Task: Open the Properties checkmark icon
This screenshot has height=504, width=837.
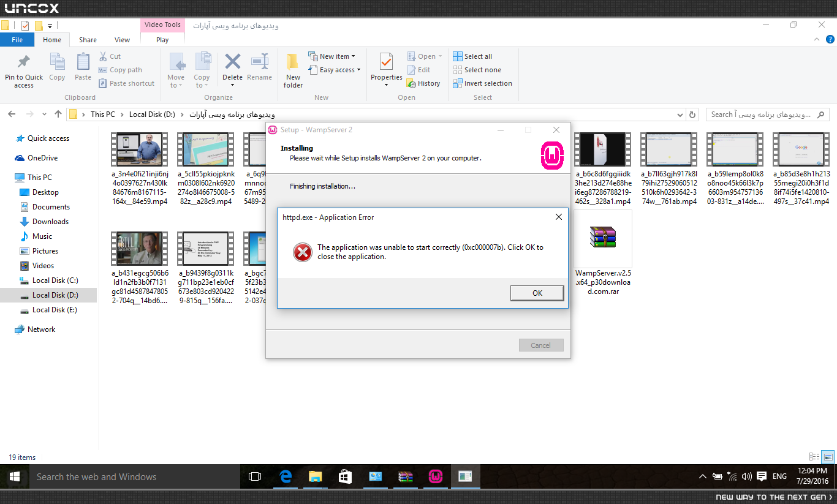Action: pyautogui.click(x=386, y=62)
